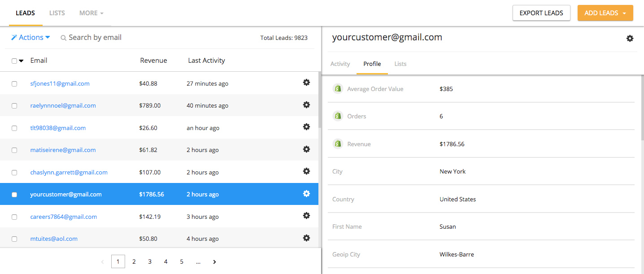This screenshot has width=644, height=274.
Task: Toggle the select-all checkbox in Email header
Action: (14, 61)
